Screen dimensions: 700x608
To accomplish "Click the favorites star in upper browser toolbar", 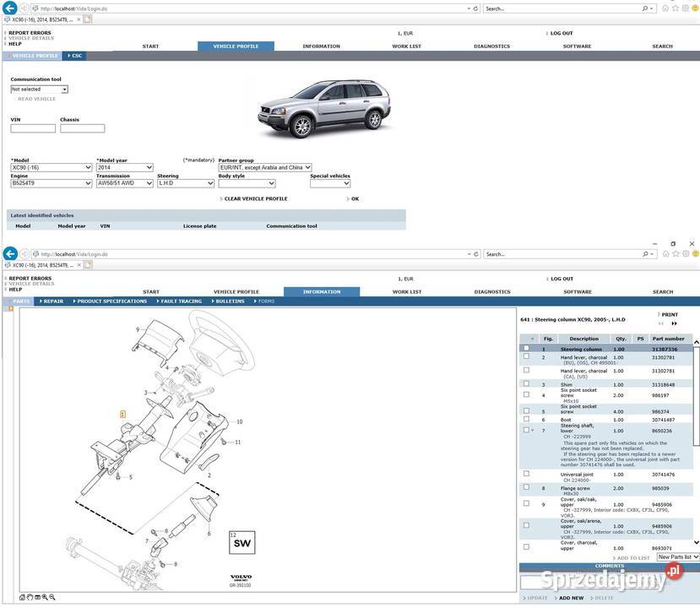I will (676, 8).
